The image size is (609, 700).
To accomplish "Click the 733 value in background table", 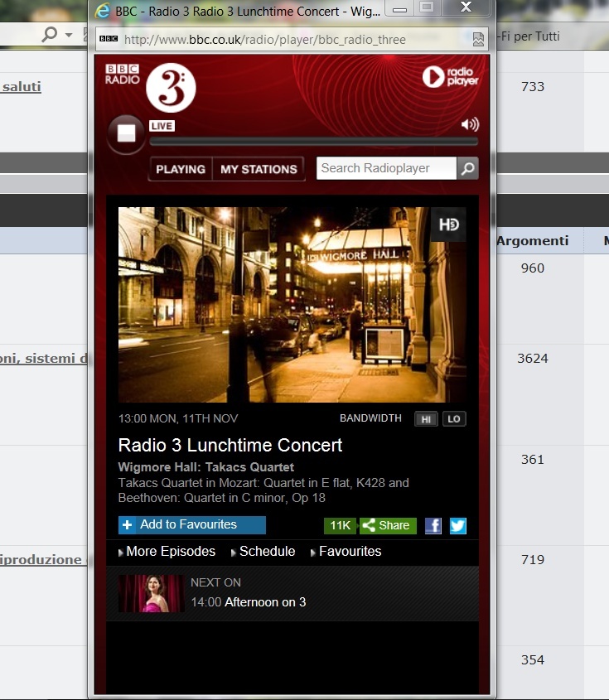I will pos(533,87).
